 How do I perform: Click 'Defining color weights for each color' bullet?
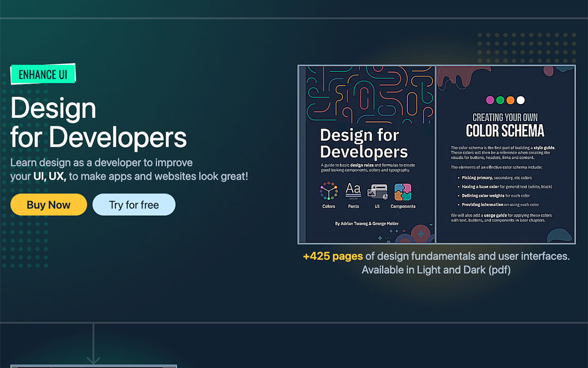495,196
